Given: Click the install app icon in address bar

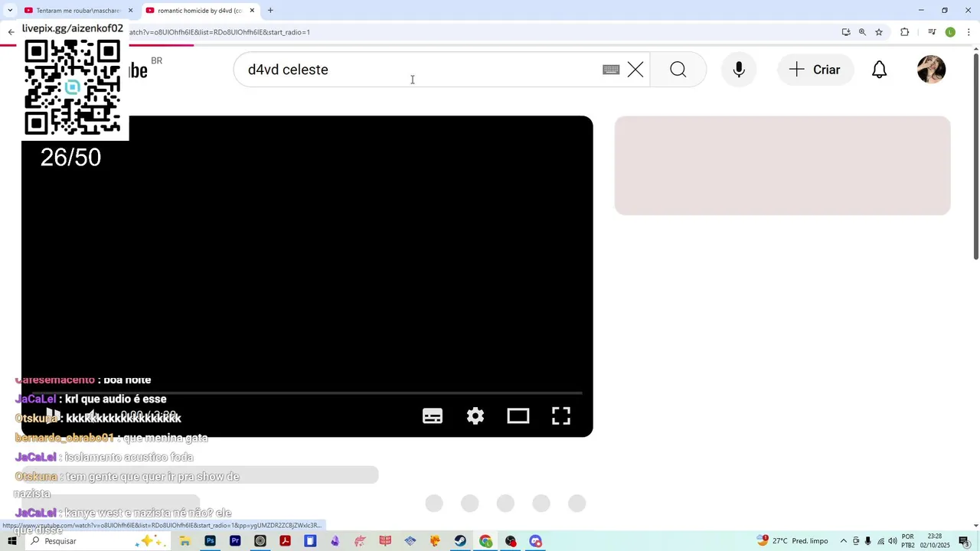Looking at the screenshot, I should tap(846, 32).
